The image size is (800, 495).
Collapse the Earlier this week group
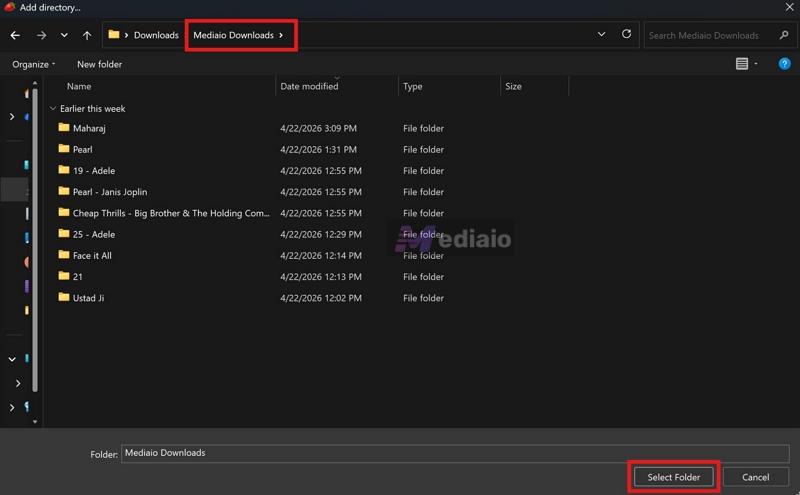pos(53,108)
